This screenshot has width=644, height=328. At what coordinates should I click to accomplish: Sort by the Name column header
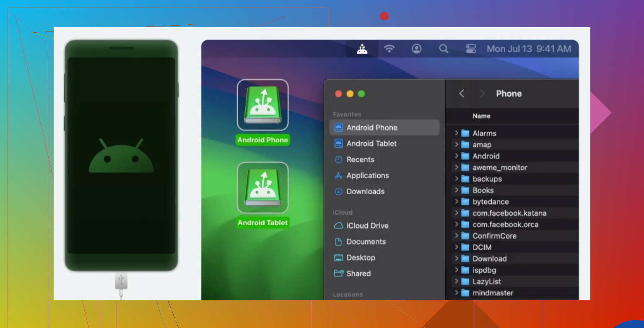481,116
